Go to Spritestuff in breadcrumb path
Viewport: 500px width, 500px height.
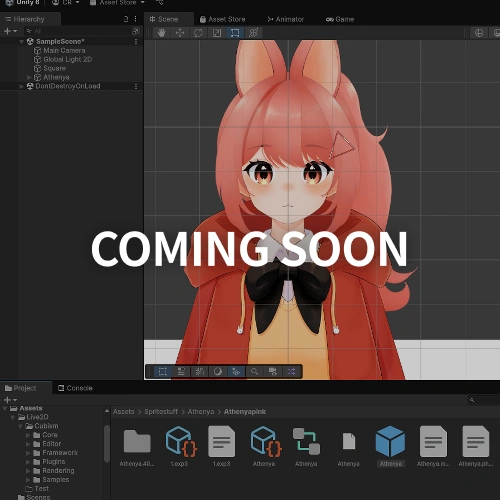pos(161,412)
